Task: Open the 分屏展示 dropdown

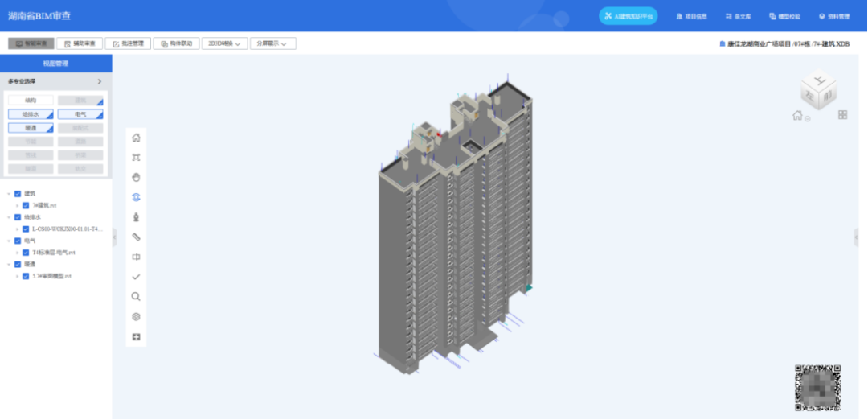Action: click(273, 43)
